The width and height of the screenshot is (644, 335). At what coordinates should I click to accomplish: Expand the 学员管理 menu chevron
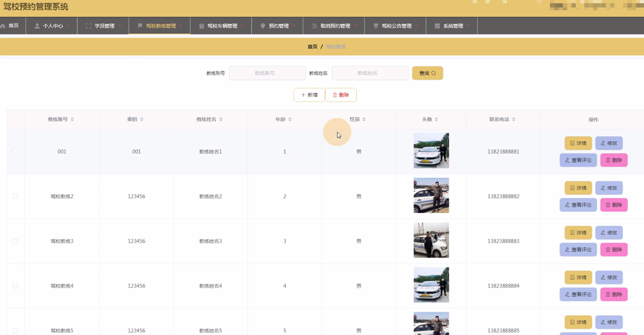click(120, 26)
